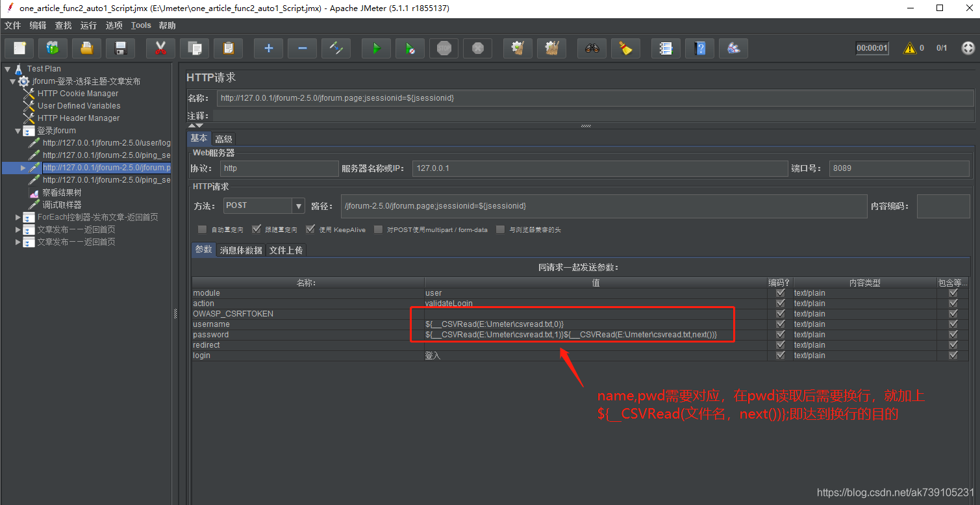
Task: Clear results with the broom icon
Action: (x=518, y=48)
